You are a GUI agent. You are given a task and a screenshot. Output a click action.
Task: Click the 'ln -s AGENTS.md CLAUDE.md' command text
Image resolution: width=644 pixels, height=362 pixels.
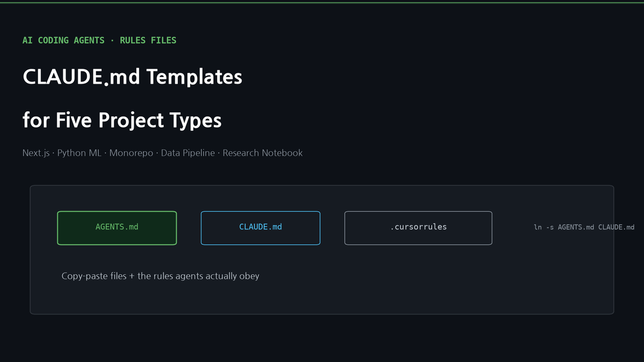pos(584,227)
